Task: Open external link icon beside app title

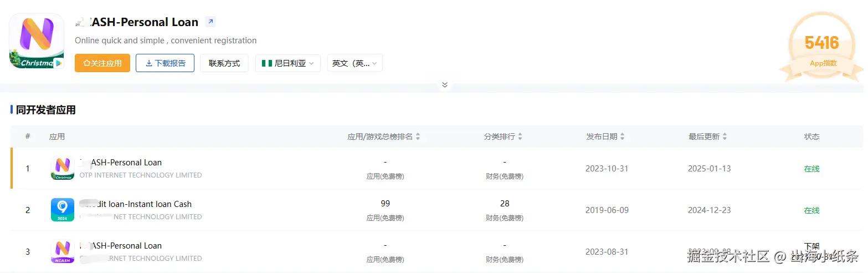Action: 210,22
